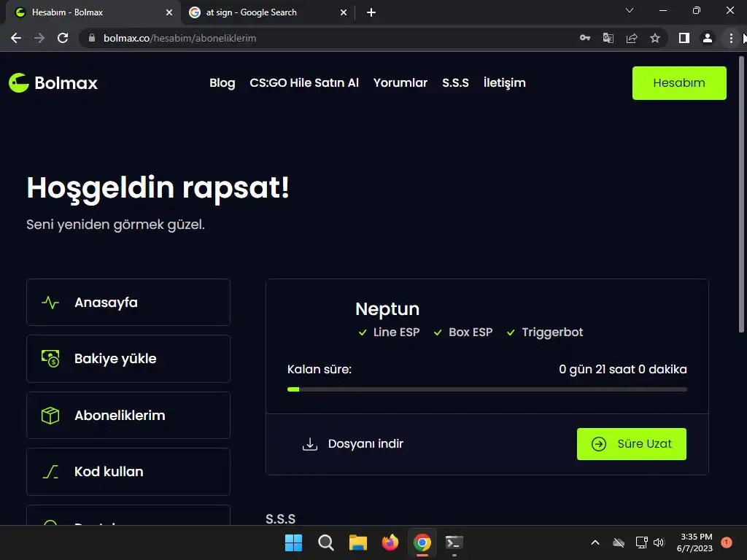This screenshot has width=747, height=560.
Task: Open the volume control in system tray
Action: coord(659,542)
